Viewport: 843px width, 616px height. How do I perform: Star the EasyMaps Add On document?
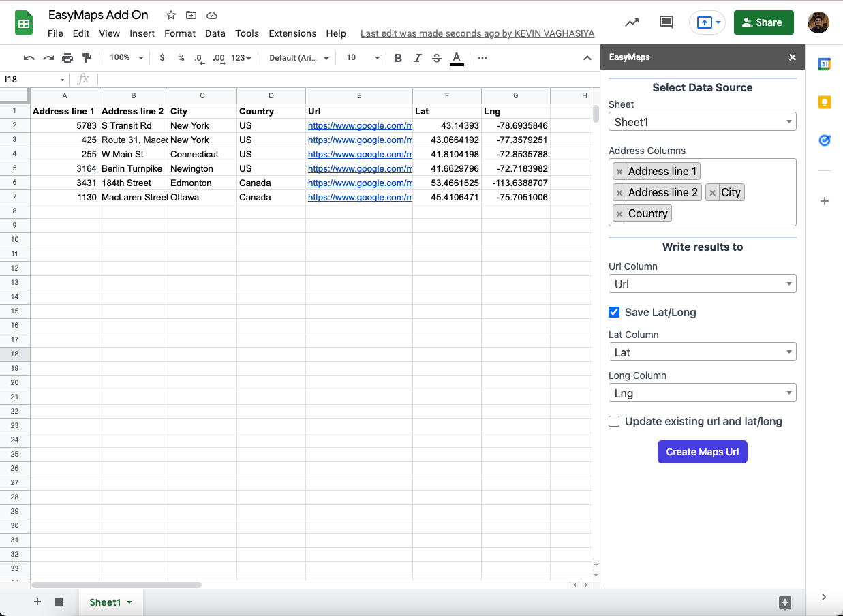[x=171, y=15]
